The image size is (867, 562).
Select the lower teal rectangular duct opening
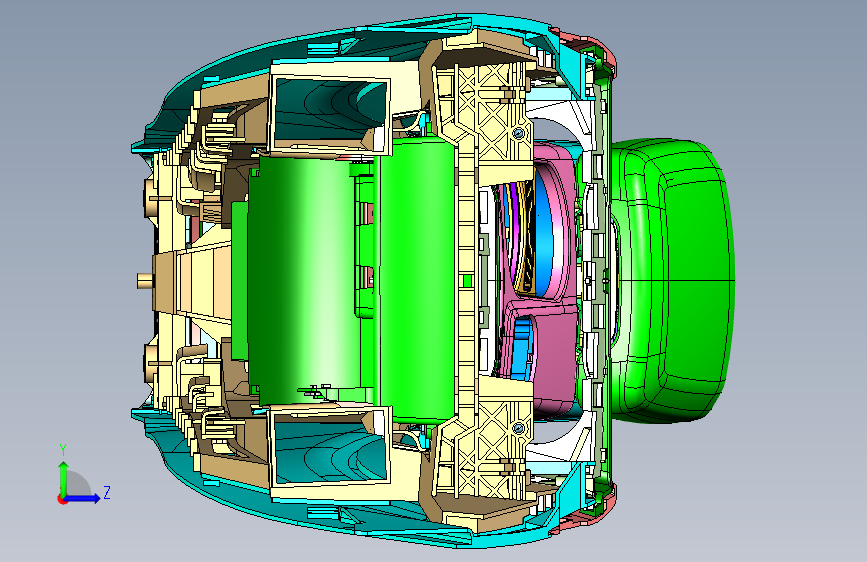(x=330, y=447)
